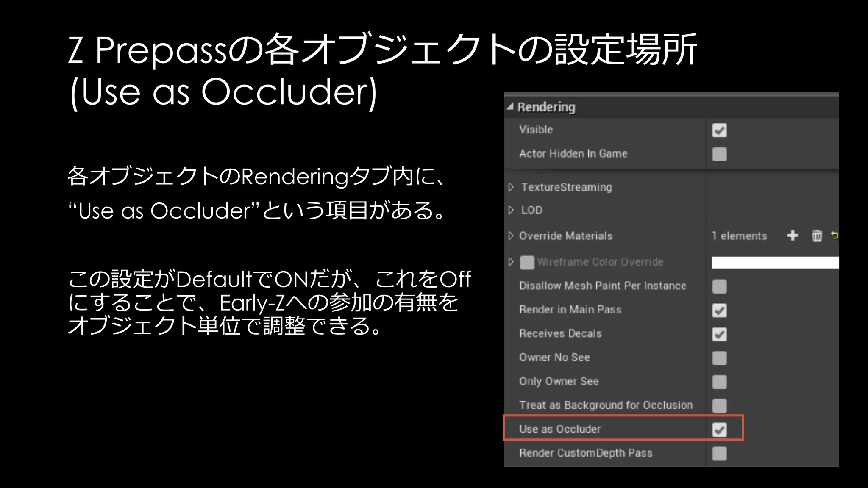Expand Override Materials array
The width and height of the screenshot is (868, 488).
[511, 236]
